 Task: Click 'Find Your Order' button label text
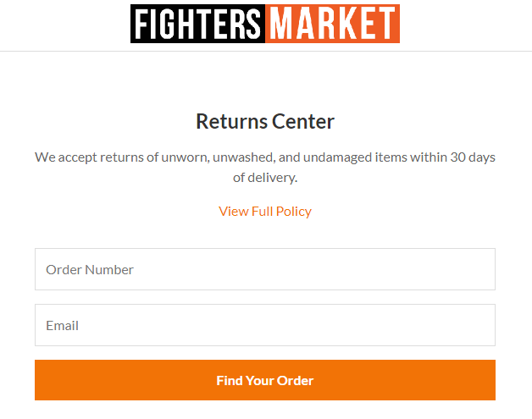click(x=265, y=380)
